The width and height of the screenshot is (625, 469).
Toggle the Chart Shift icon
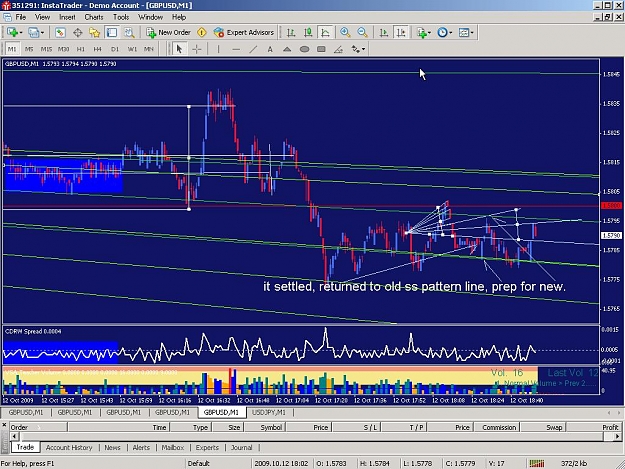(x=401, y=33)
